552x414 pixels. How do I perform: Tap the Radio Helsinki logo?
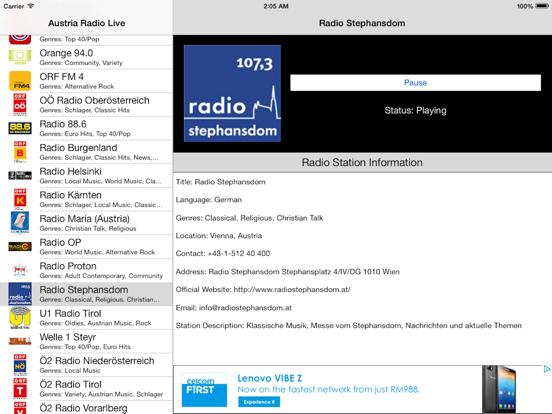20,175
